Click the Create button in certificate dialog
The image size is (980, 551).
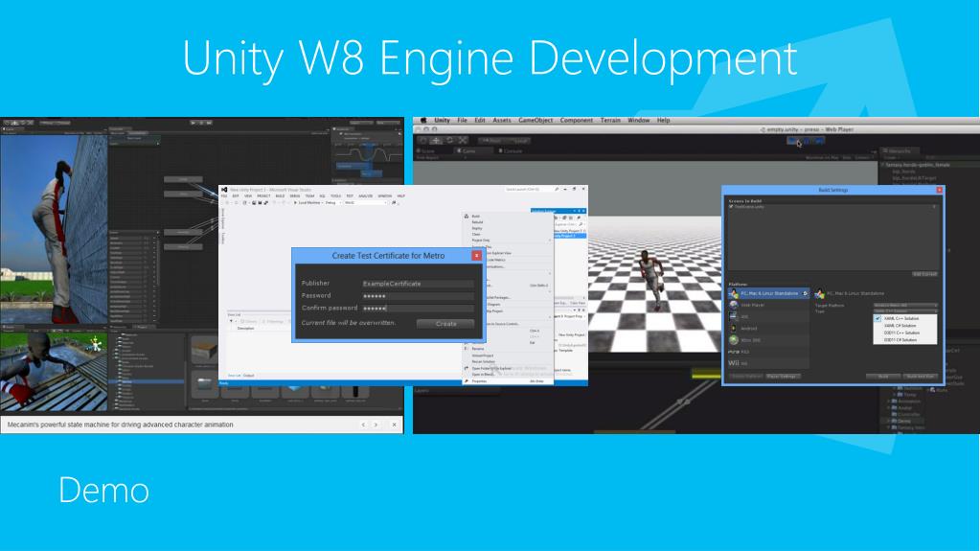(445, 323)
